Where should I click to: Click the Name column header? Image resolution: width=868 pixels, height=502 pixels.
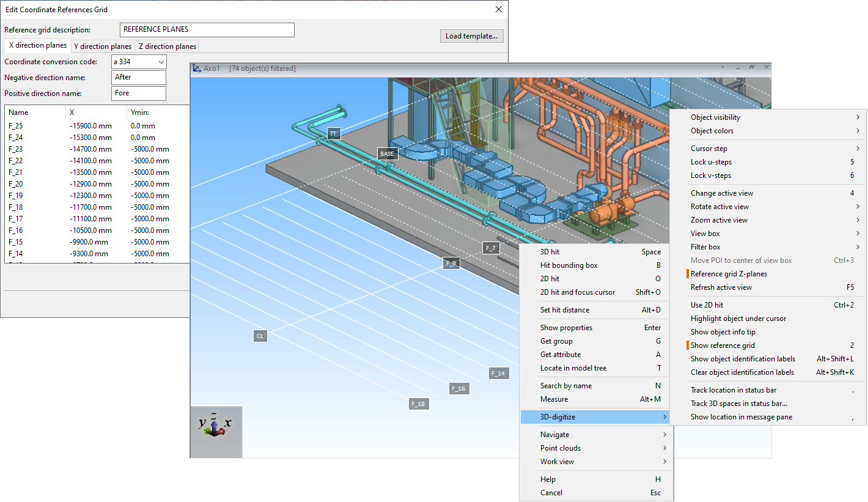point(35,113)
